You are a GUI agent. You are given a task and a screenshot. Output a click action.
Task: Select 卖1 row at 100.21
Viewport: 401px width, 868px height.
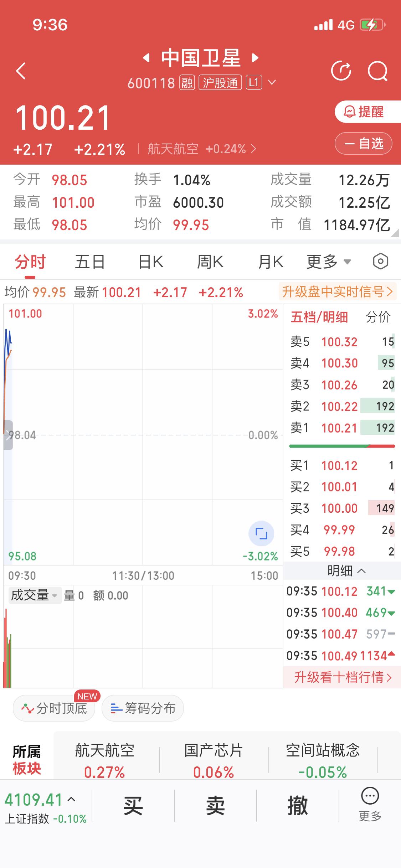coord(342,428)
